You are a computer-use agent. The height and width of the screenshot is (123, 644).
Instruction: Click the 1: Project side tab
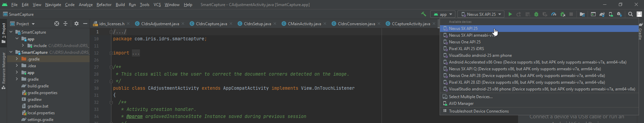click(4, 33)
